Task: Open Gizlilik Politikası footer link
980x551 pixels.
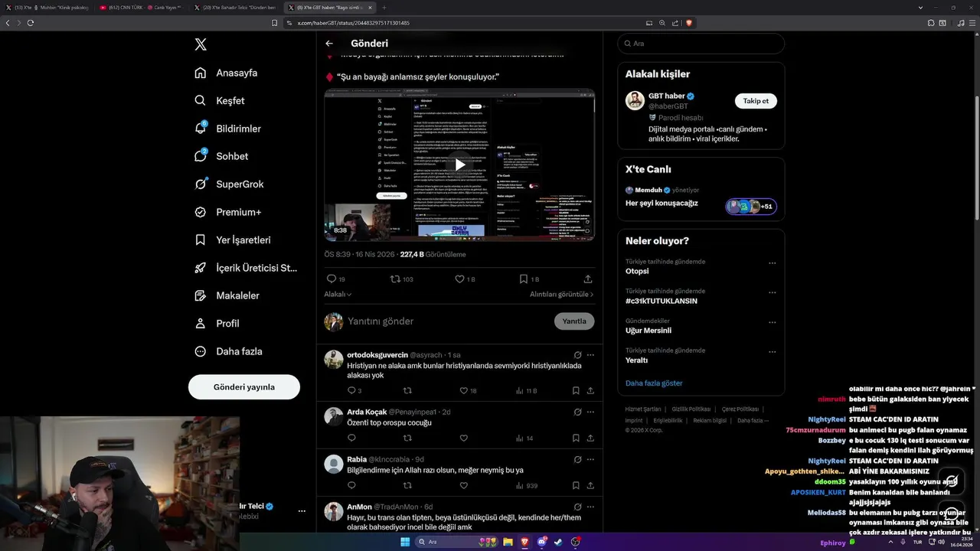Action: (x=691, y=409)
